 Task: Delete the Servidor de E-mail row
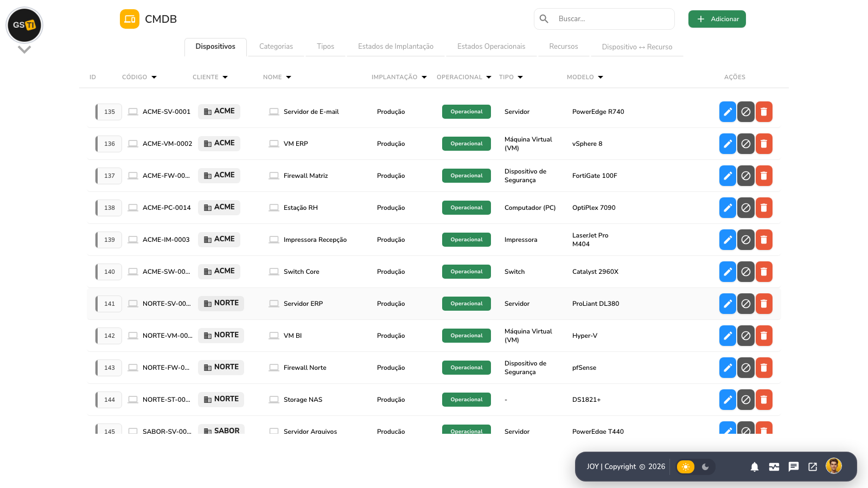click(x=764, y=112)
